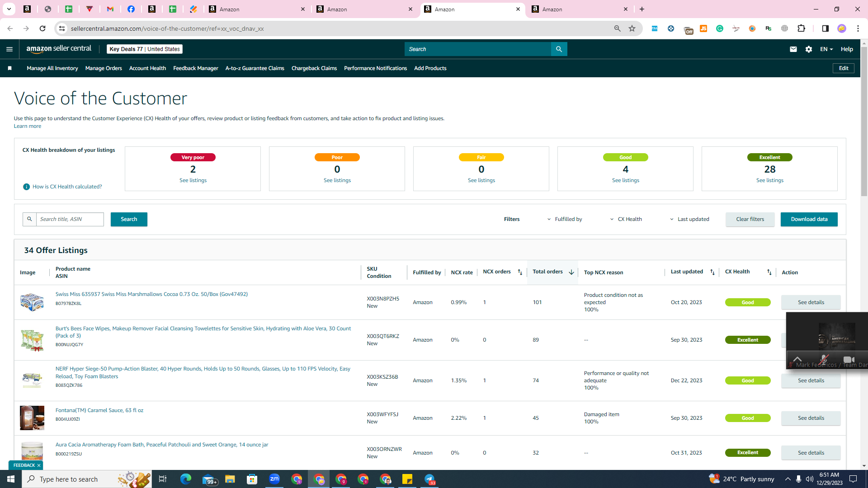Click See listings under Excellent
Screen dimensions: 868x488
pos(770,180)
